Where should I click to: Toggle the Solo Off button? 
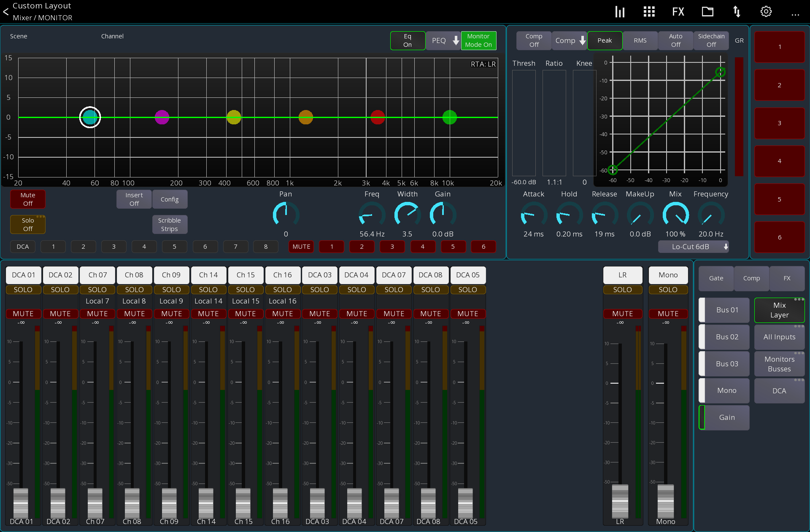click(28, 225)
